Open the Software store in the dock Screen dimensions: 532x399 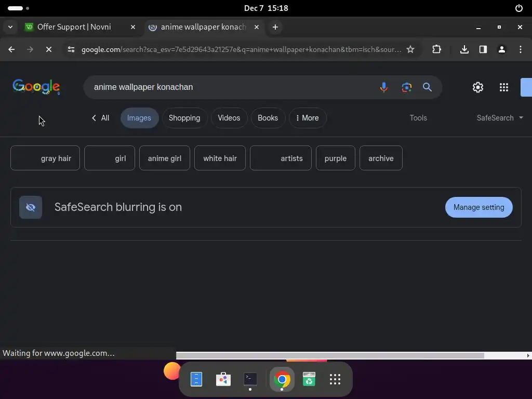[223, 379]
